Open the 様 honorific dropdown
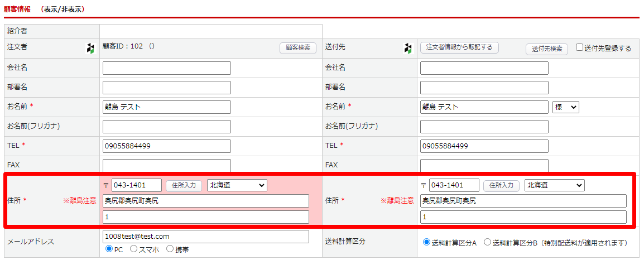The height and width of the screenshot is (260, 644). pos(565,107)
